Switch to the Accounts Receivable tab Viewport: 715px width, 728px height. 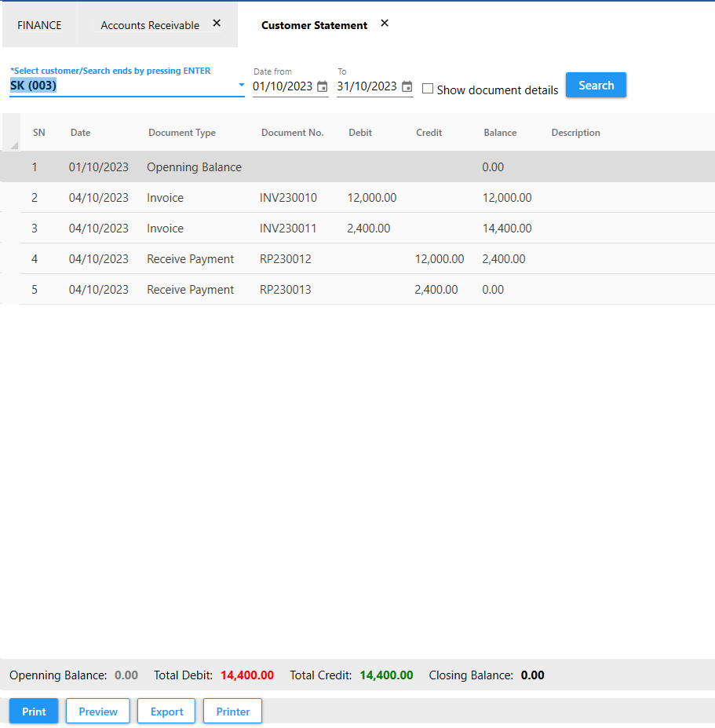[x=150, y=25]
